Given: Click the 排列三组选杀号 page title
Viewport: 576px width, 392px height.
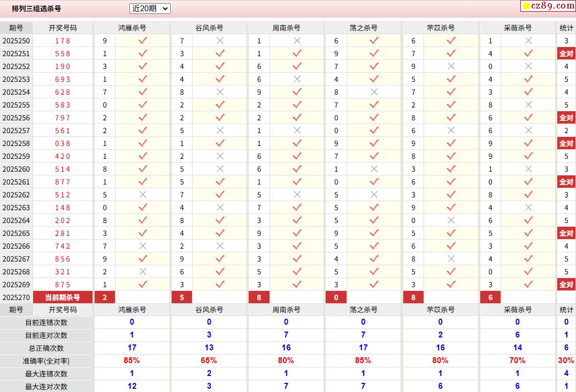Looking at the screenshot, I should point(36,9).
